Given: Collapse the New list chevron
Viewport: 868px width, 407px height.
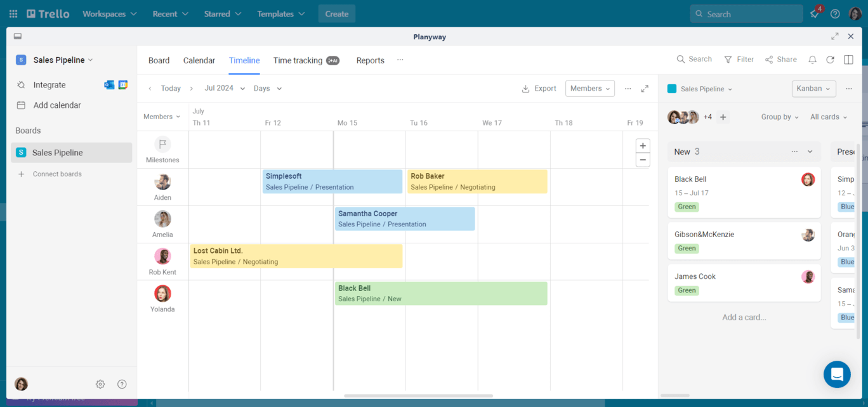Looking at the screenshot, I should point(810,152).
